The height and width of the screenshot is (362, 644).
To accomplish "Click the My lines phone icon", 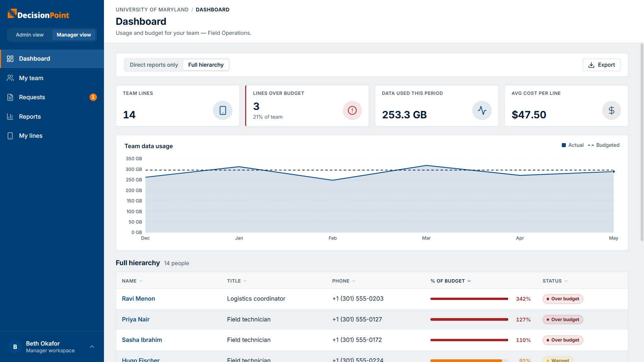I will pos(10,136).
